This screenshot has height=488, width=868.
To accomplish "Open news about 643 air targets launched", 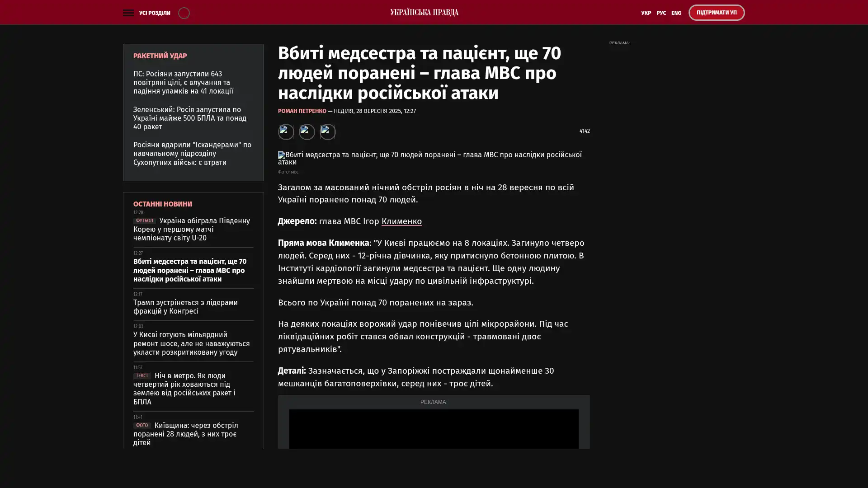I will [x=183, y=82].
